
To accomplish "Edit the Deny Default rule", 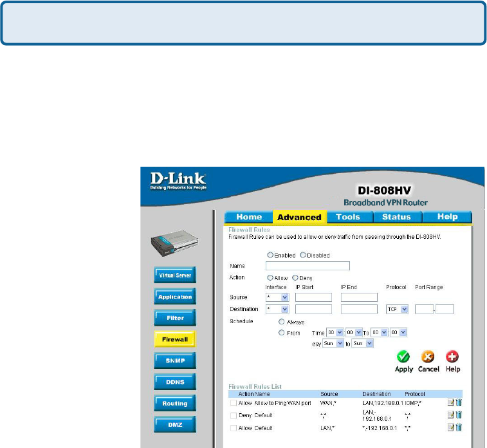I will [451, 415].
